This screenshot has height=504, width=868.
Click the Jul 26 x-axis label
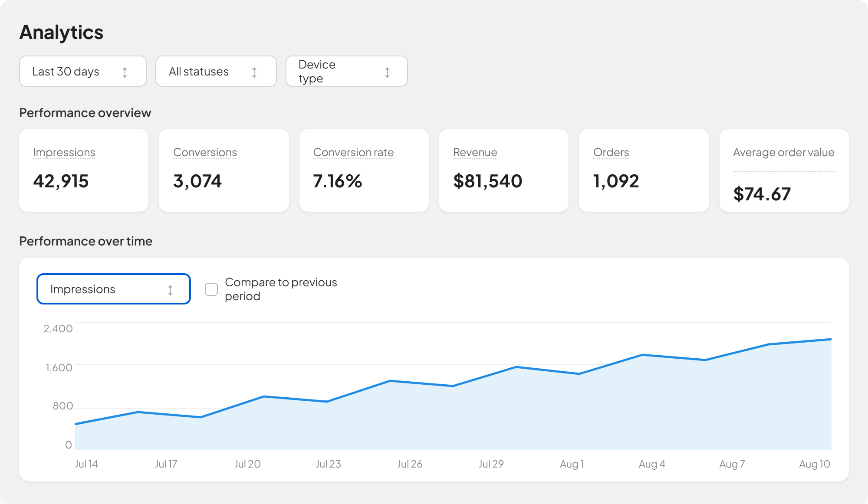(410, 464)
